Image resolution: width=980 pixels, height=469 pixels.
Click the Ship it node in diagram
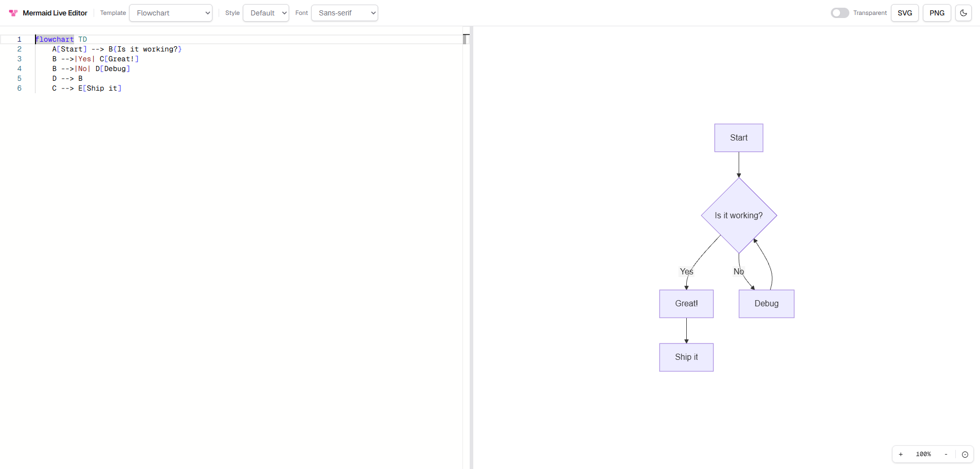(x=686, y=357)
